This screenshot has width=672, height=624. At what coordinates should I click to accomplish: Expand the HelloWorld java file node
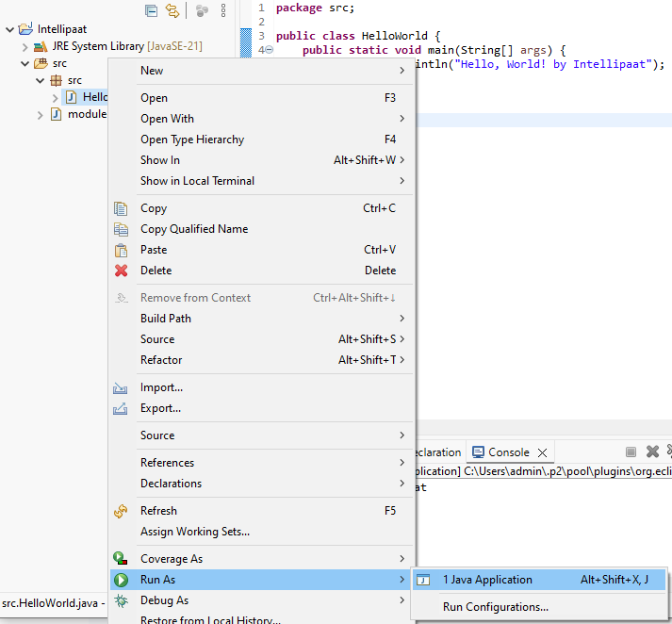tap(55, 98)
